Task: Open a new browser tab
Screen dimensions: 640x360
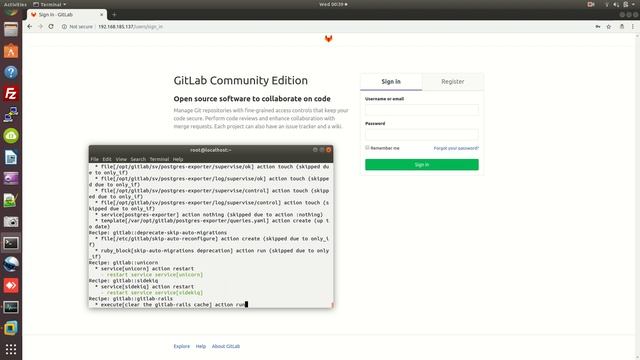Action: click(114, 15)
